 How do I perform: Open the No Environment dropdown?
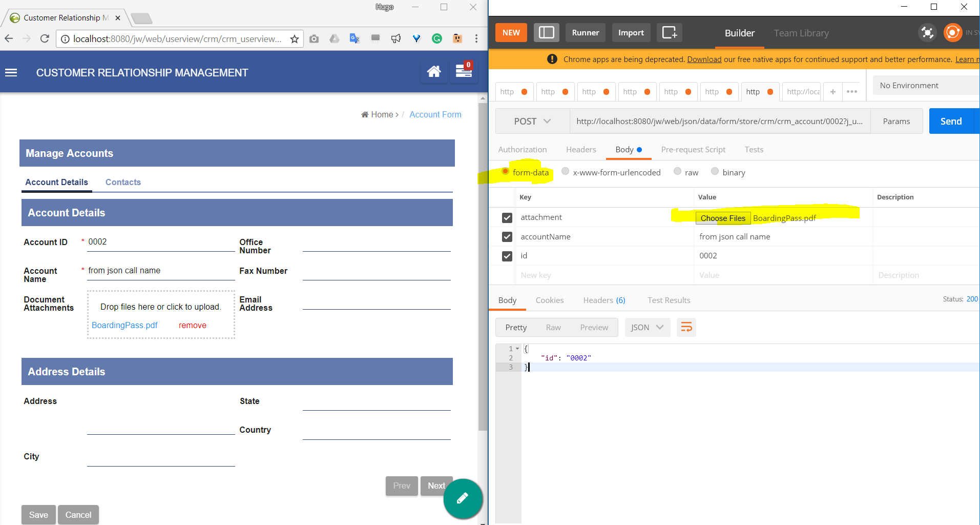[926, 86]
